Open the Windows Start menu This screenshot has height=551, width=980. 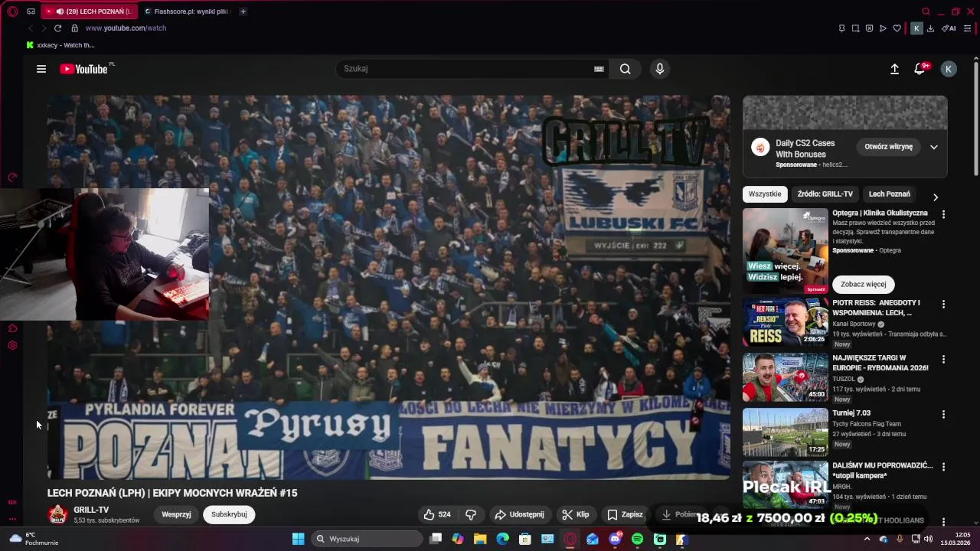[298, 539]
